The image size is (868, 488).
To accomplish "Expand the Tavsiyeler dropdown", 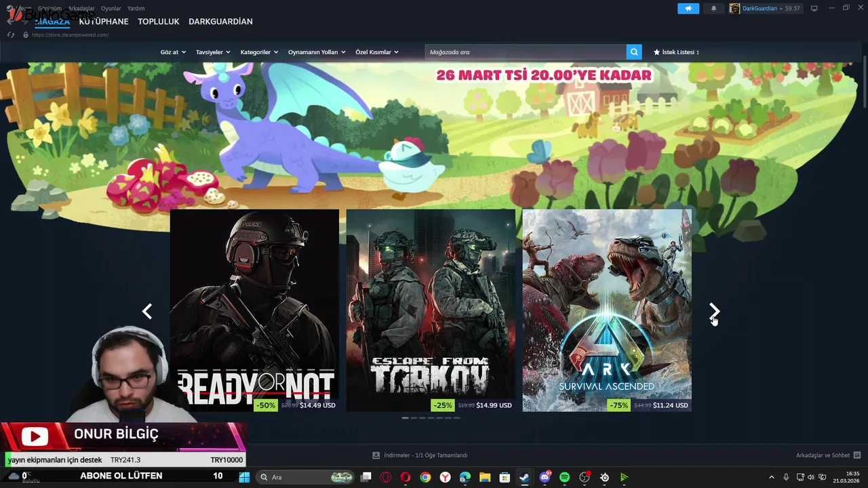I will (213, 52).
